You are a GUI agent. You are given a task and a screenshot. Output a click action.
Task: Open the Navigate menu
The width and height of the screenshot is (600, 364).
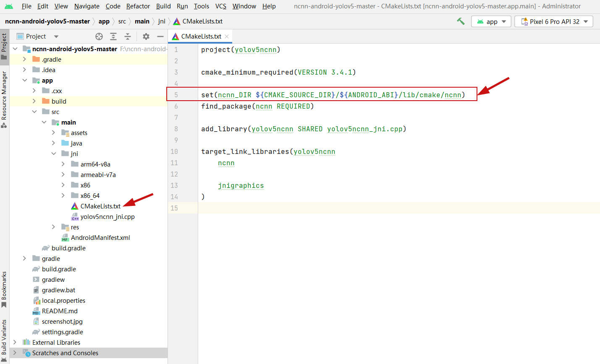point(87,6)
